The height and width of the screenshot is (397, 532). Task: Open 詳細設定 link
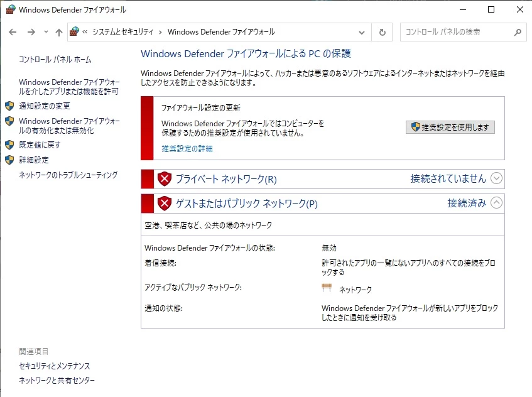pyautogui.click(x=34, y=160)
